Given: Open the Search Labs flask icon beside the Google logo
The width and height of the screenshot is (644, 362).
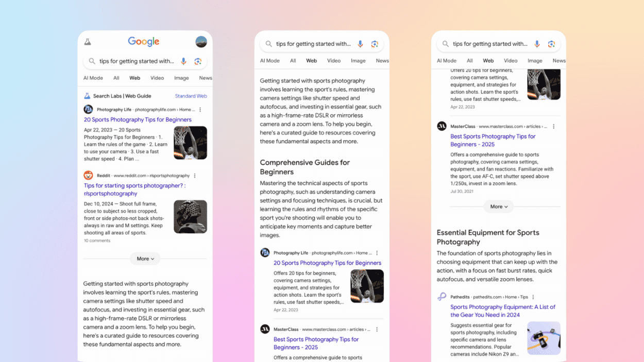Looking at the screenshot, I should click(x=88, y=42).
